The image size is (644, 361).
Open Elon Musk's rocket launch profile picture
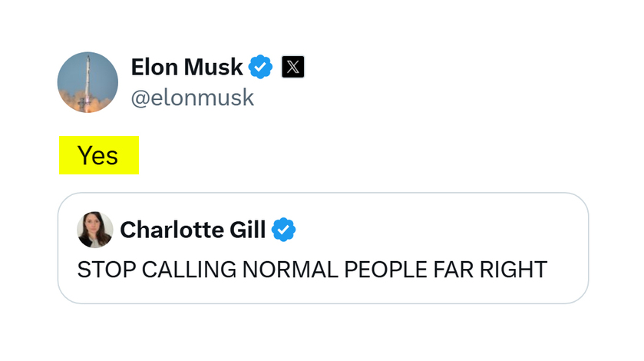click(88, 82)
